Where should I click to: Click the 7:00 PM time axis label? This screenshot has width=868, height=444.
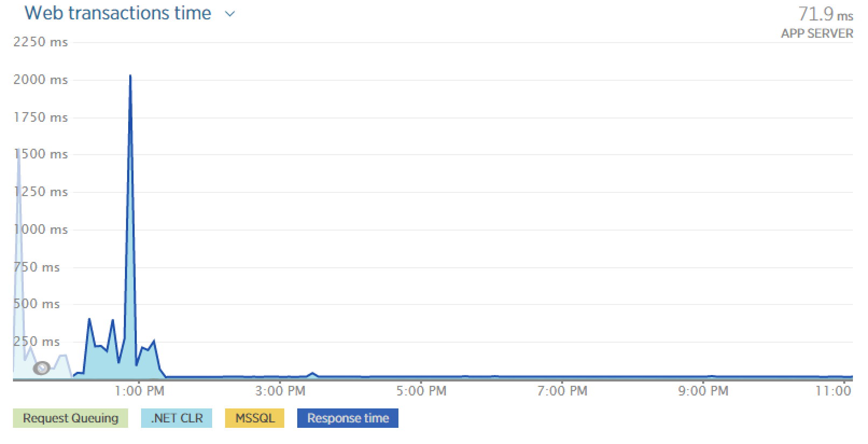(x=562, y=391)
